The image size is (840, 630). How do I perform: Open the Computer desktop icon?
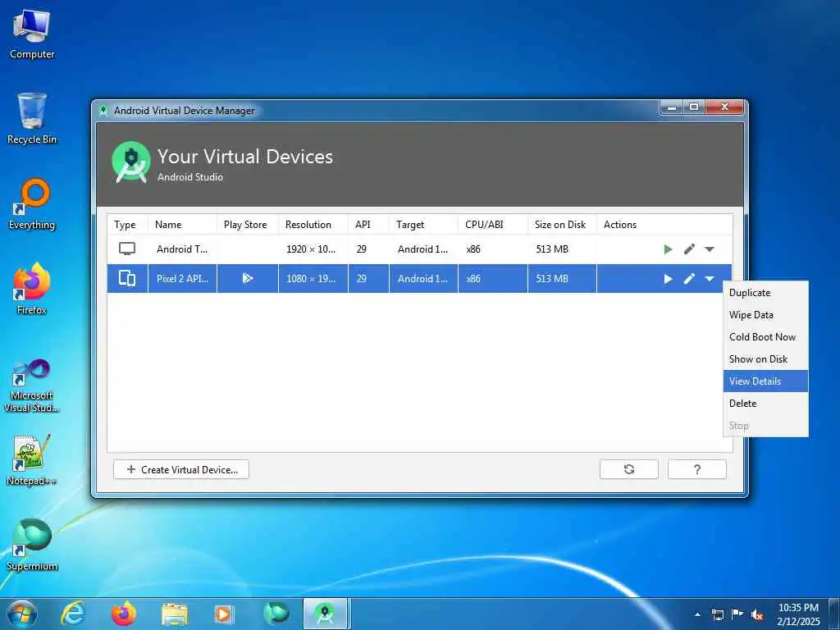click(32, 34)
